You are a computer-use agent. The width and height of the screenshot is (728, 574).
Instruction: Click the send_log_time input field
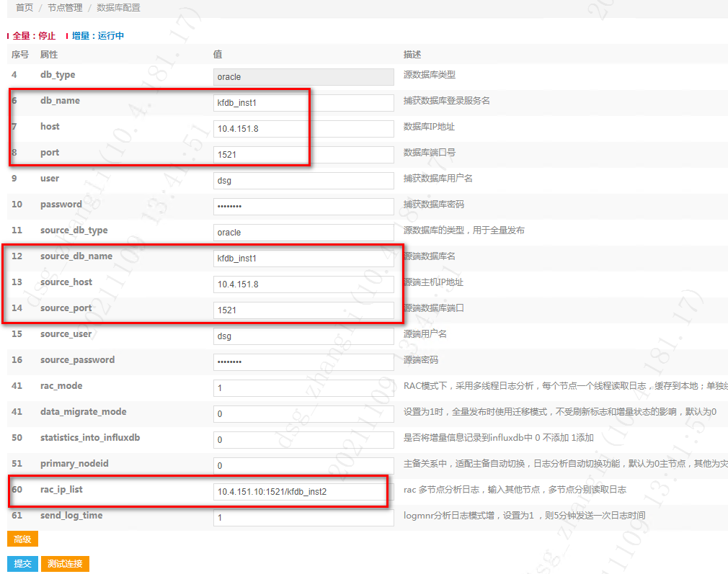tap(303, 518)
